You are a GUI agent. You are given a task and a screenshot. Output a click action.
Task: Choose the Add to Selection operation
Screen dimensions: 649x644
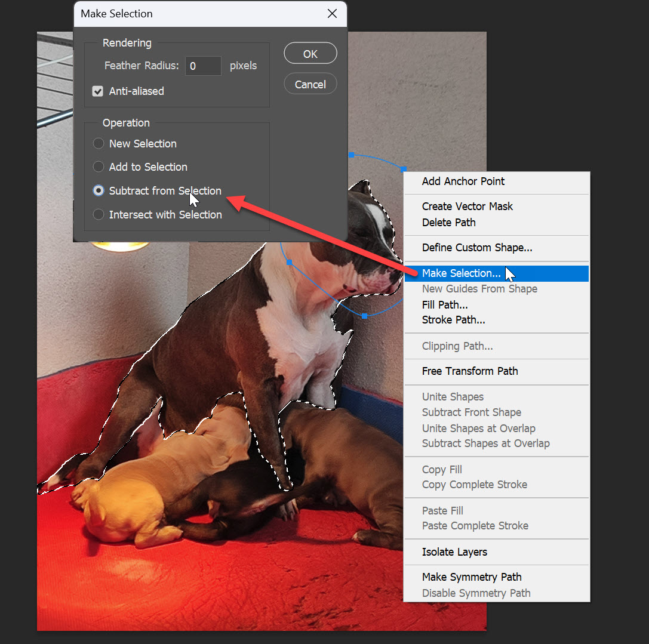click(98, 167)
